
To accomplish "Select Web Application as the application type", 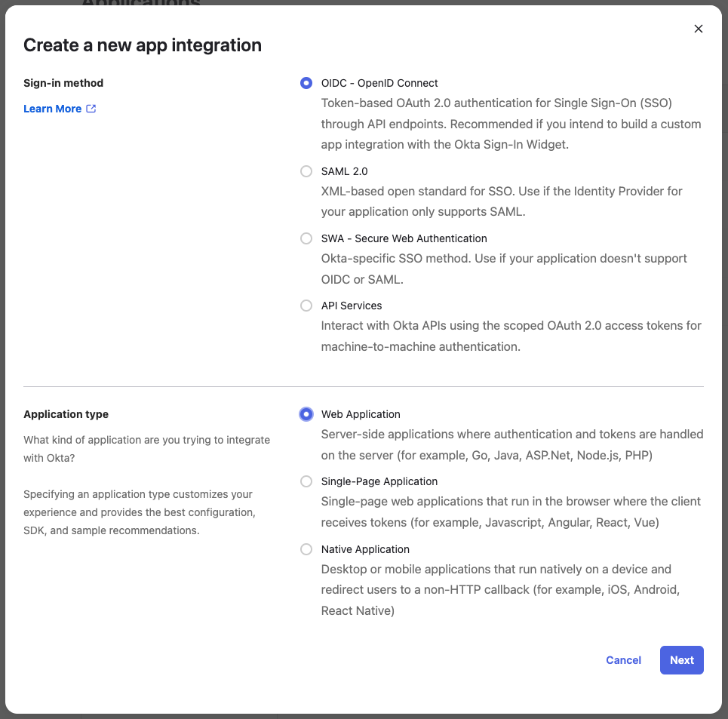I will 306,414.
